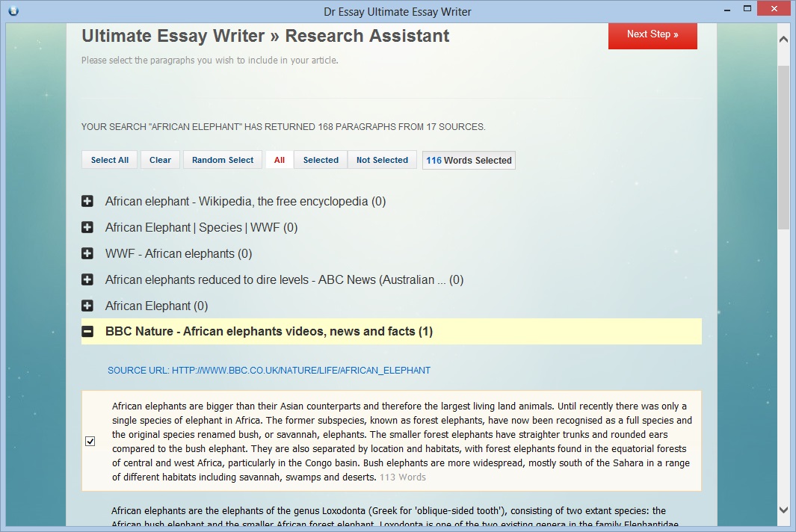Maximize the Dr Essay window
796x532 pixels.
(747, 9)
